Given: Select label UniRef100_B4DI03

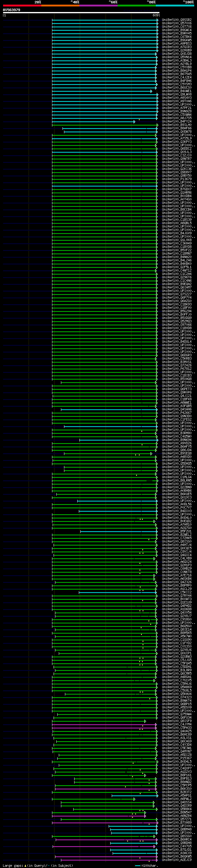Looking at the screenshot, I should pyautogui.click(x=177, y=511).
